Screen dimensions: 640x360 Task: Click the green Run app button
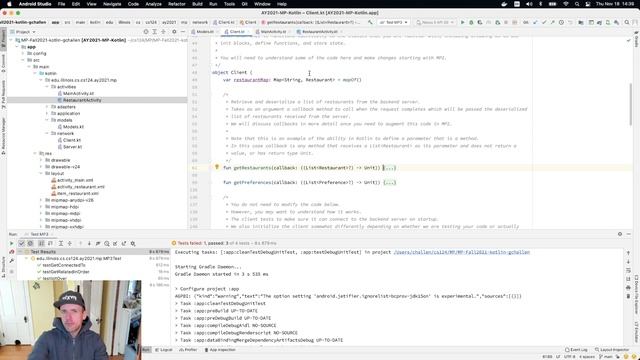tap(462, 22)
